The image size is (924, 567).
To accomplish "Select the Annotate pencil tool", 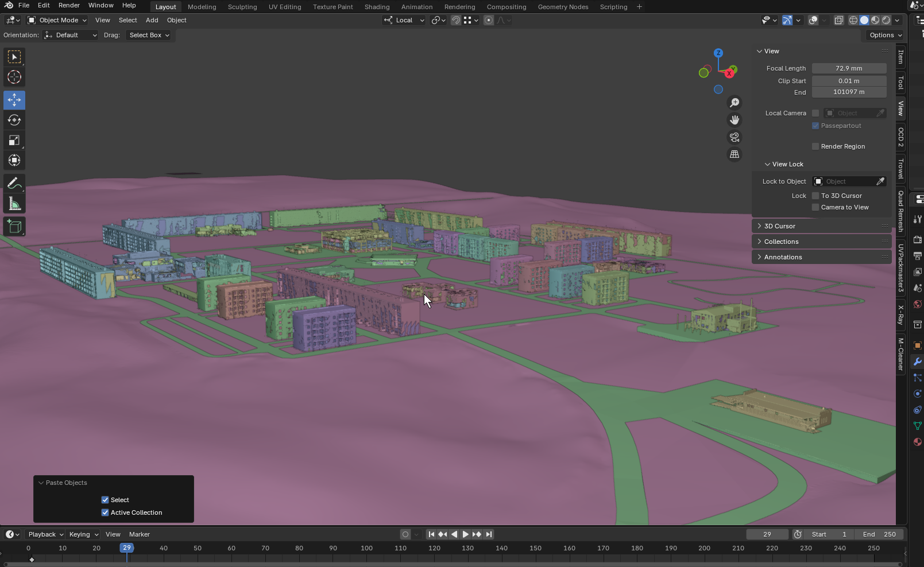I will [14, 184].
